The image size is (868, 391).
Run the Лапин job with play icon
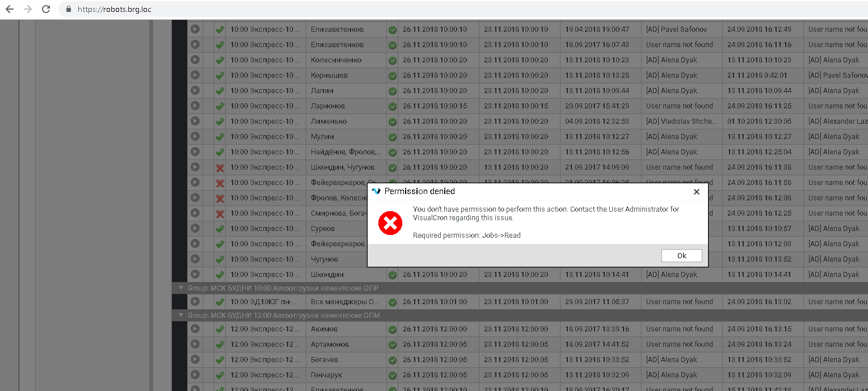[195, 90]
